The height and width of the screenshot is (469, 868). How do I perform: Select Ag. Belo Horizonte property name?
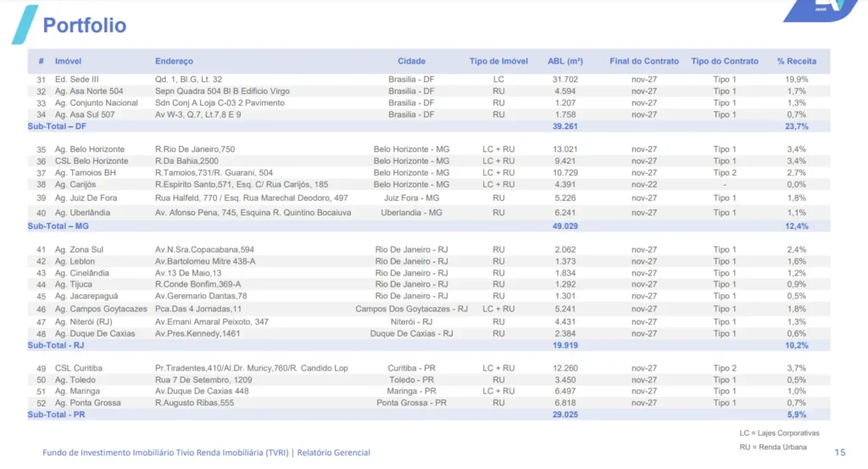(x=89, y=149)
